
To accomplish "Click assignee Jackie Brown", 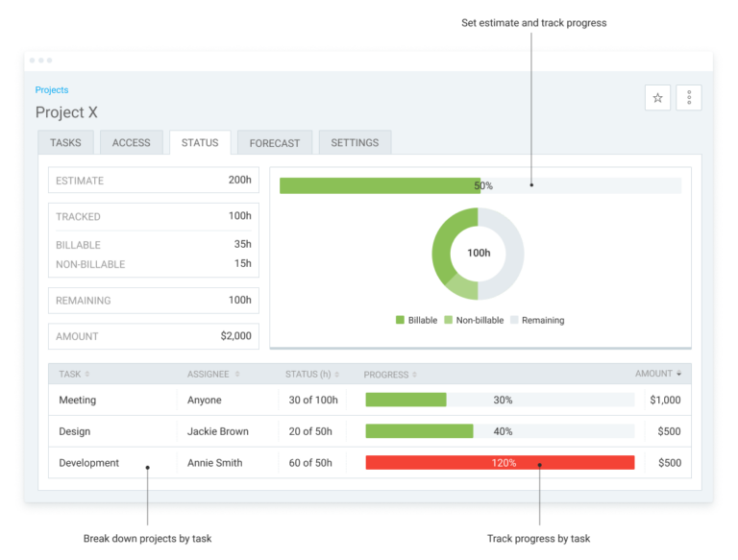I will (x=218, y=431).
